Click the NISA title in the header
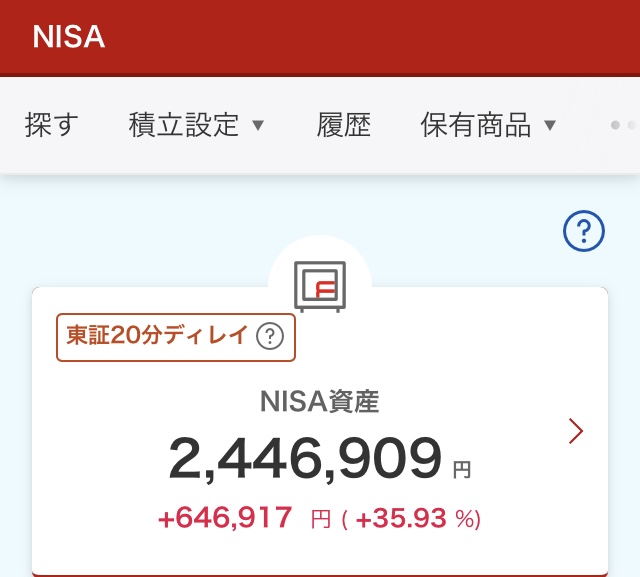 pyautogui.click(x=68, y=37)
